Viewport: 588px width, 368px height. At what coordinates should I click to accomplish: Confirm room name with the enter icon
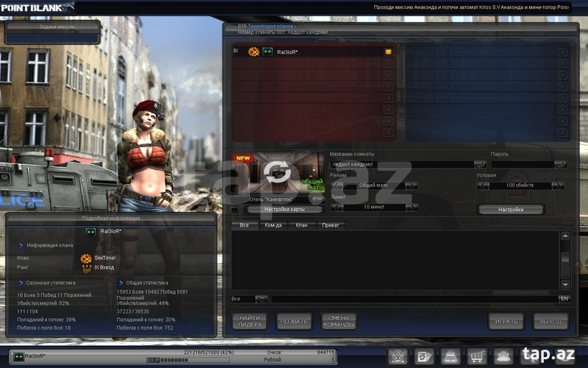(x=480, y=164)
